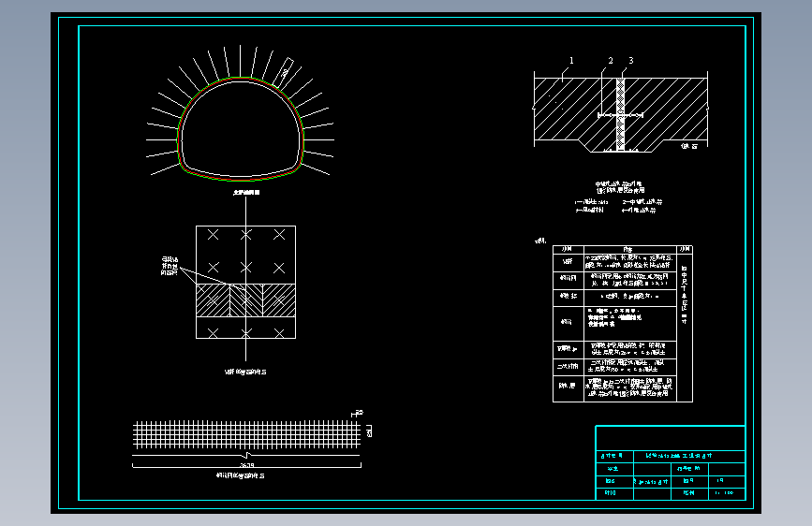The height and width of the screenshot is (526, 812).
Task: Select the hatched band in the anchor layout square
Action: point(245,300)
